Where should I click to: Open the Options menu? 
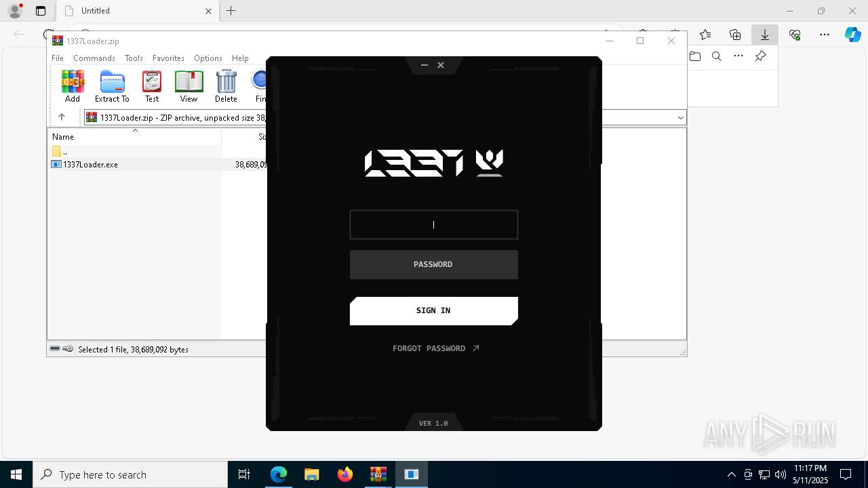(208, 58)
